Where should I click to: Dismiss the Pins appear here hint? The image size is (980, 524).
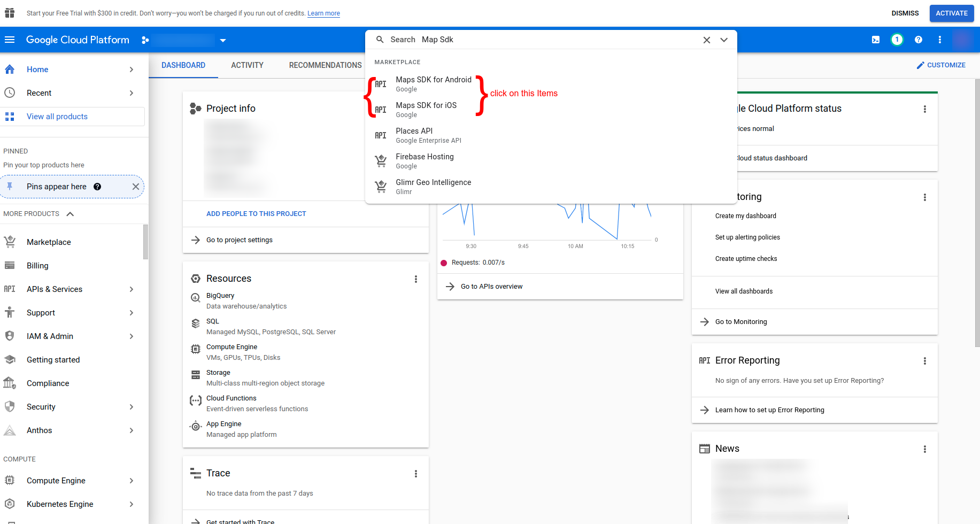pyautogui.click(x=136, y=187)
